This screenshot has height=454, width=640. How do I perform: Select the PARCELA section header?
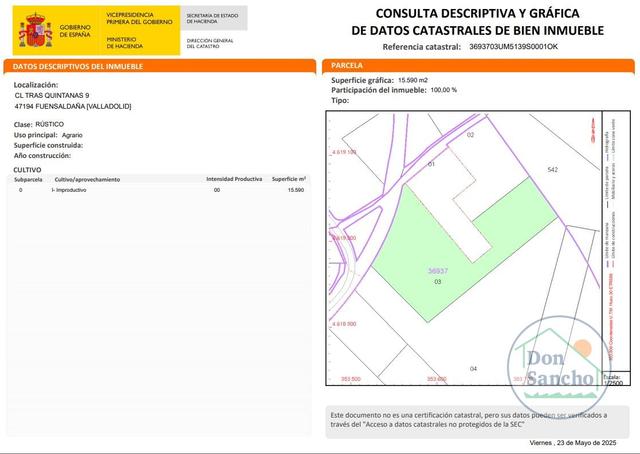(478, 66)
